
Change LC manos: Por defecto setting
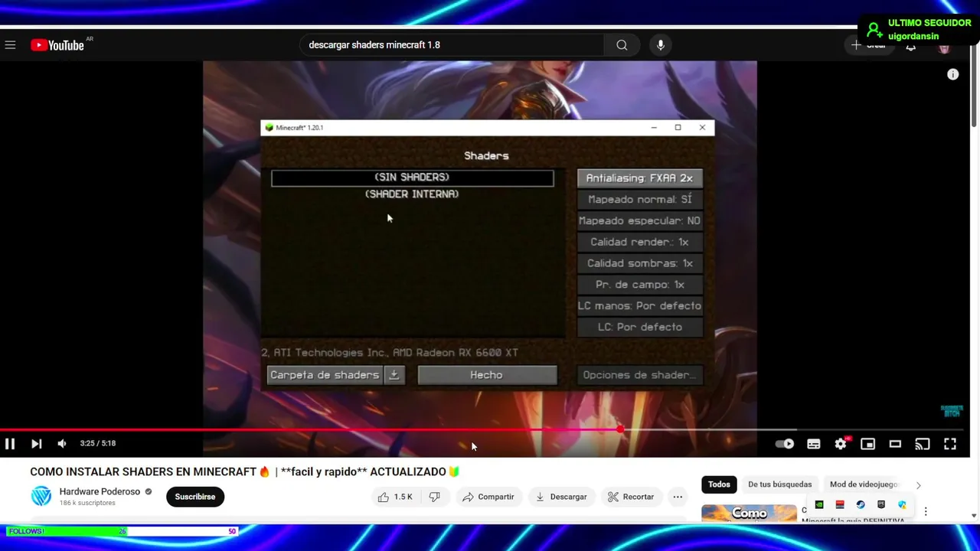pos(639,305)
